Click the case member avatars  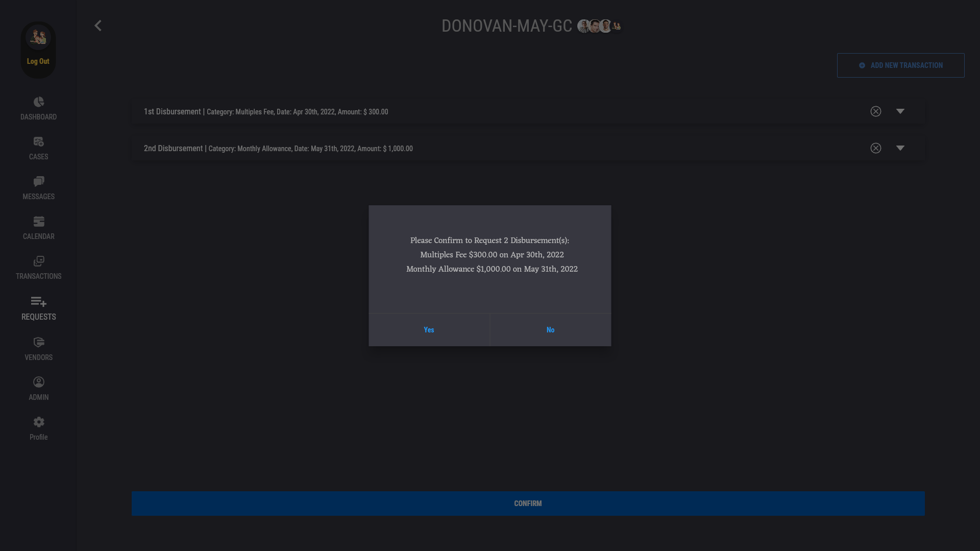(599, 26)
